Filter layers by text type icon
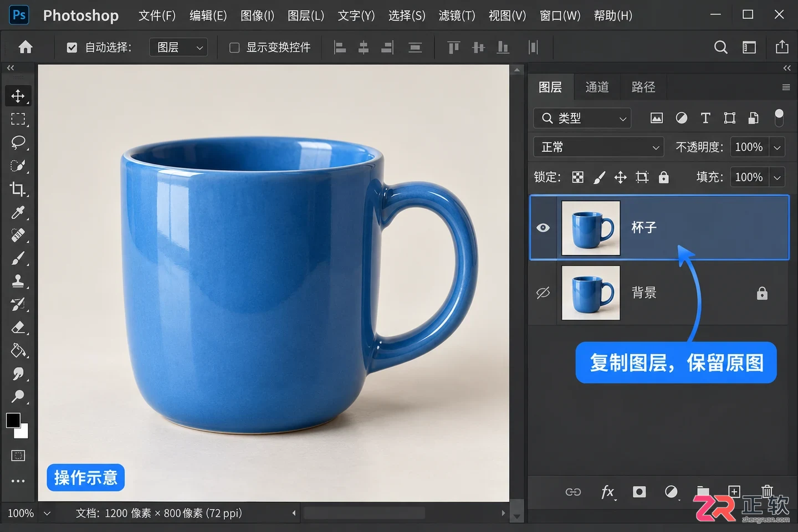798x532 pixels. 705,117
